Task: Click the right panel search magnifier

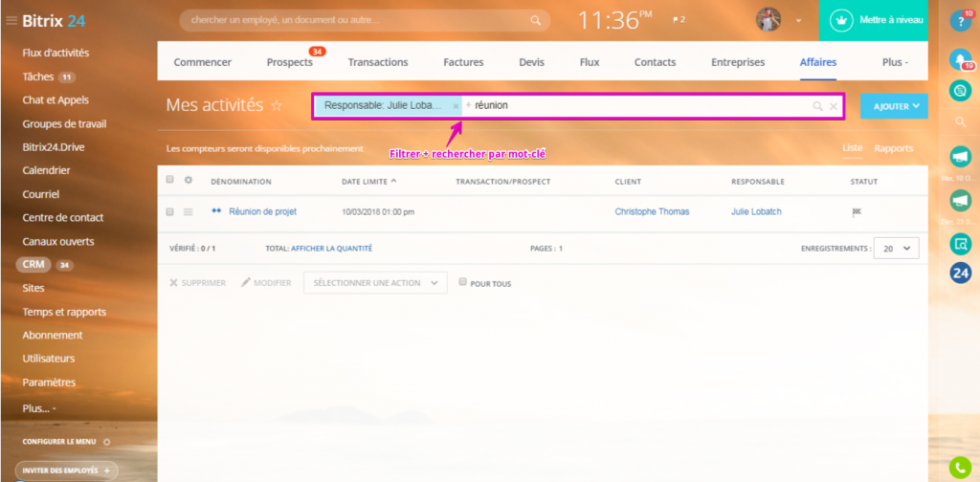Action: (x=961, y=122)
